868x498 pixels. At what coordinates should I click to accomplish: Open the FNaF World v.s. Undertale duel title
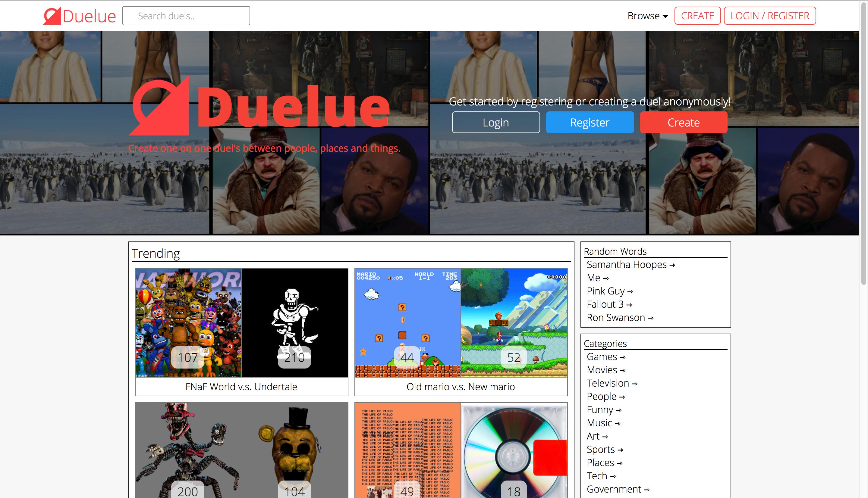pyautogui.click(x=241, y=387)
